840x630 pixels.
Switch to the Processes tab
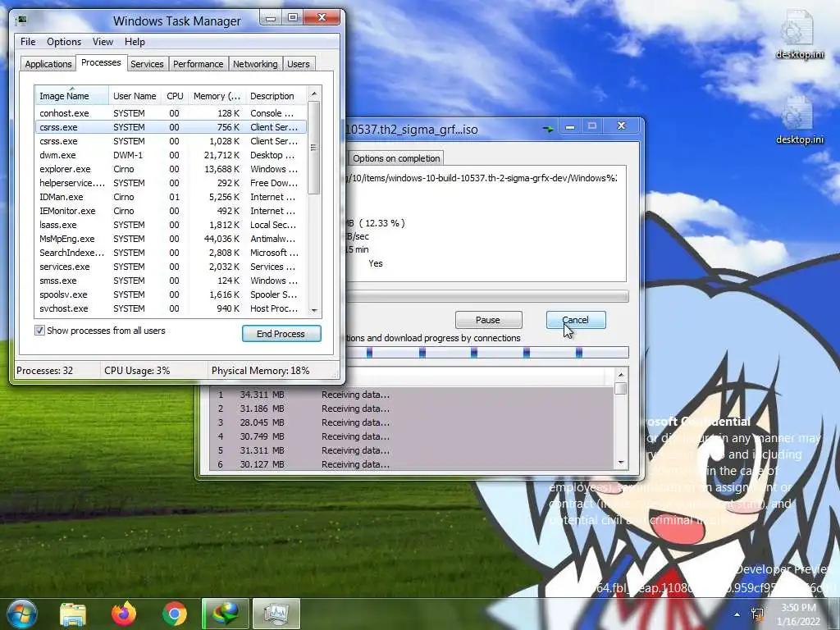101,62
